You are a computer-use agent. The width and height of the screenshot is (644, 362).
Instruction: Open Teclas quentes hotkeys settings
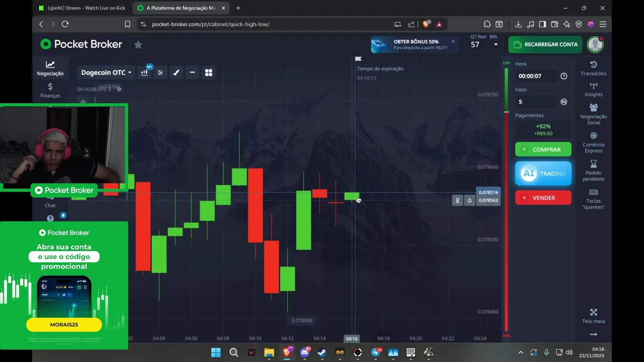593,199
